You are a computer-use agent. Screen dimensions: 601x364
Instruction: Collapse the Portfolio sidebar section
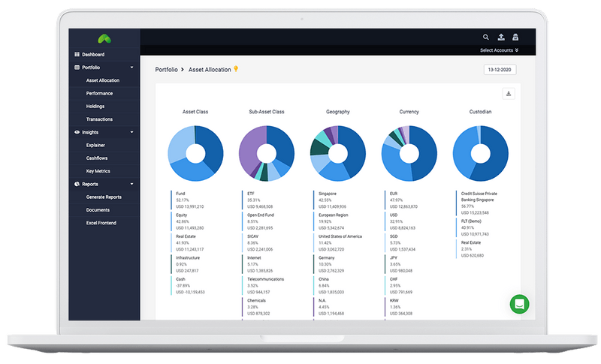point(132,68)
